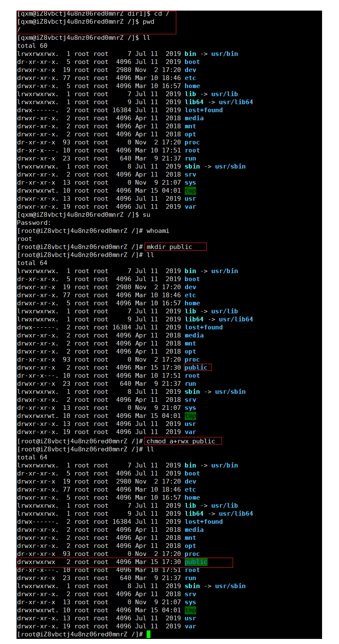Click the green cursor block at the last prompt
The width and height of the screenshot is (339, 644).
click(148, 634)
